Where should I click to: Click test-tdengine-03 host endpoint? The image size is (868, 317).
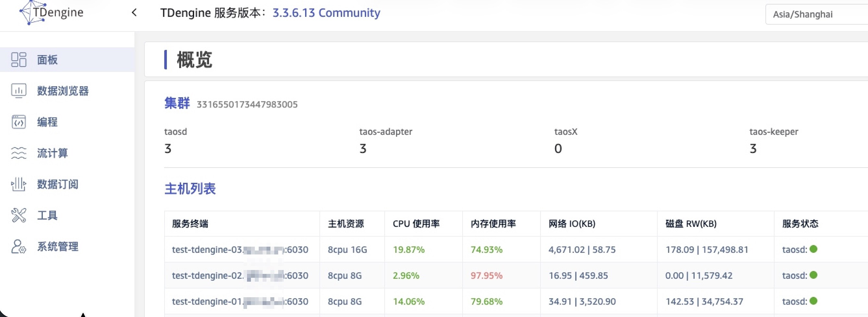(x=240, y=250)
